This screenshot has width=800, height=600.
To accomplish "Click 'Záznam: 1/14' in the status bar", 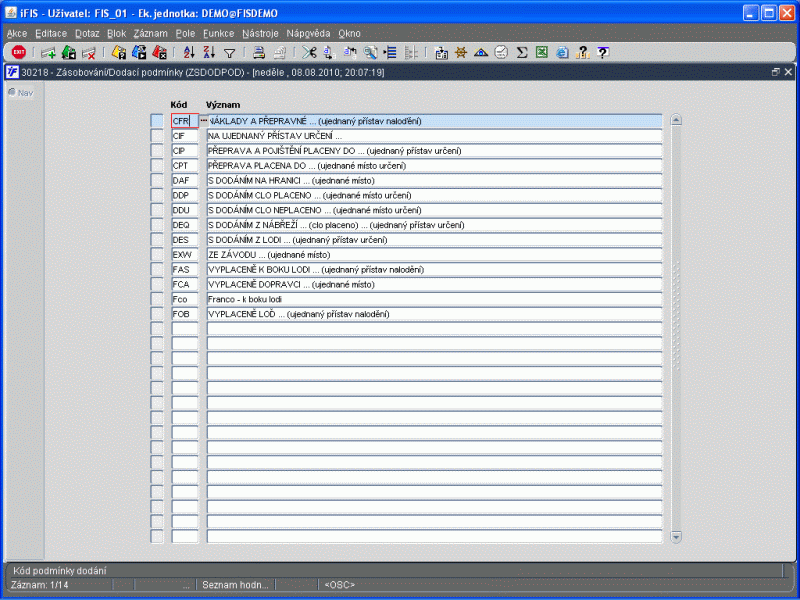I will (x=40, y=585).
